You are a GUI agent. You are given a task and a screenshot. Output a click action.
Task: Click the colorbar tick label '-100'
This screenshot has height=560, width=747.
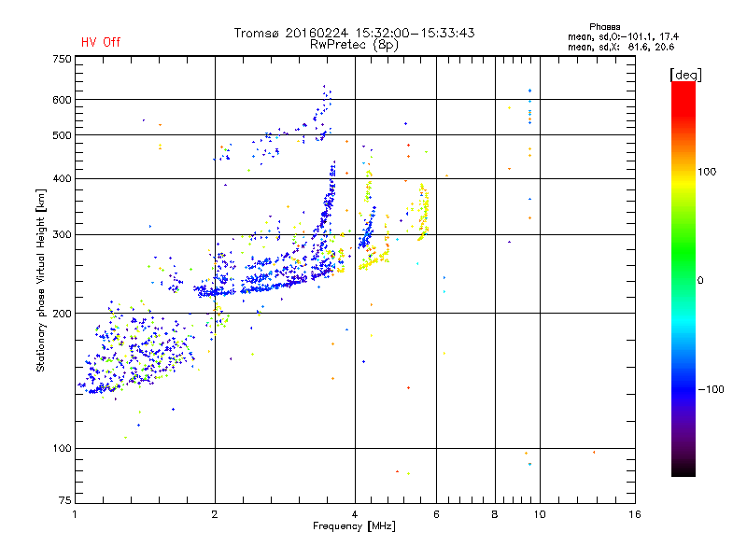(x=712, y=389)
